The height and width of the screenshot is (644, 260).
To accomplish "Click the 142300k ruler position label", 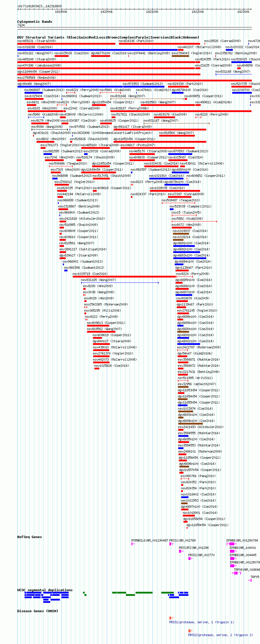I will (x=243, y=12).
